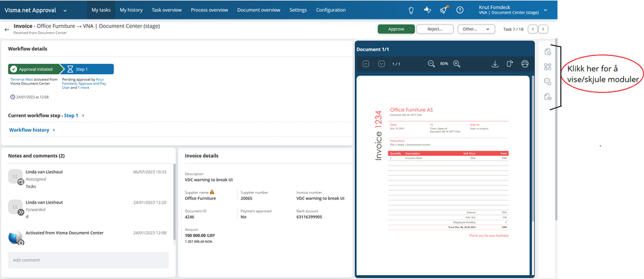The image size is (644, 279).
Task: Toggle the sidebar module icon with eye
Action: click(547, 97)
